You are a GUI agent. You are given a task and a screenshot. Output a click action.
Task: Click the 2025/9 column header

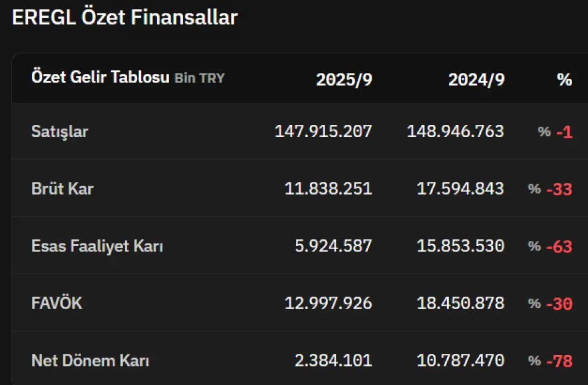pyautogui.click(x=344, y=80)
